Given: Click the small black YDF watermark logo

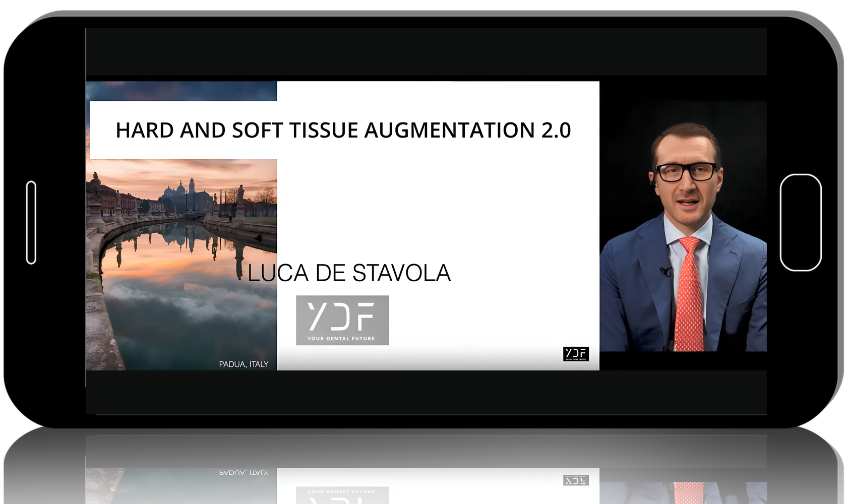Looking at the screenshot, I should coord(576,354).
